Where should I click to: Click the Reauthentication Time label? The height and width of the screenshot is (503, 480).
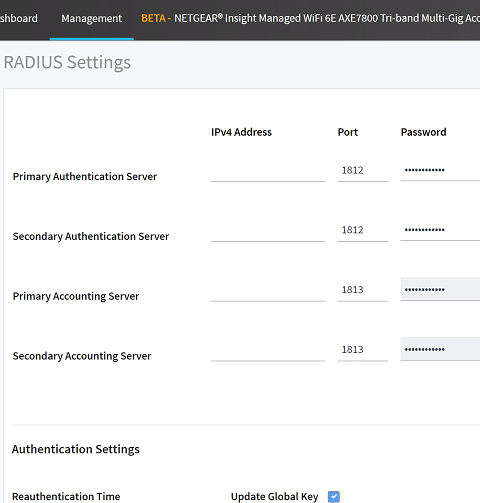pos(66,496)
